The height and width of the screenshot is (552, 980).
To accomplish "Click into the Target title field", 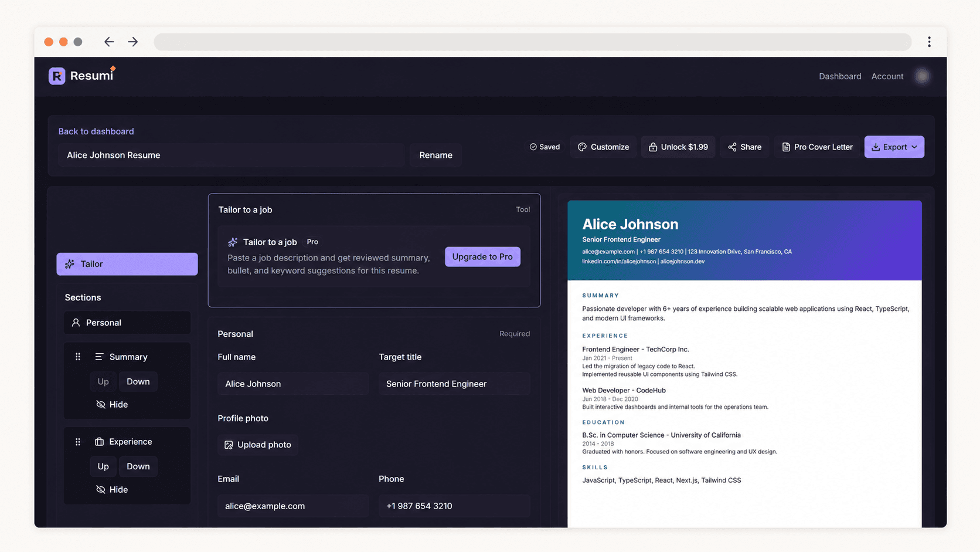I will 454,384.
